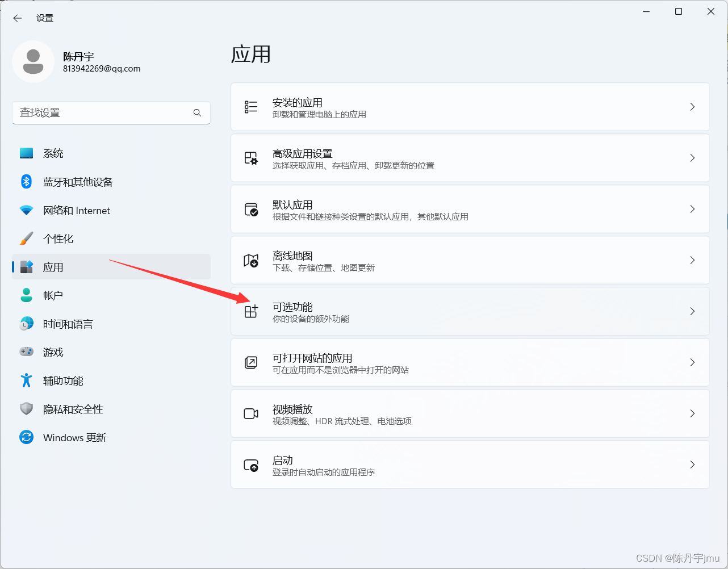Open the 安装的应用 card
Image resolution: width=728 pixels, height=569 pixels.
click(x=470, y=107)
